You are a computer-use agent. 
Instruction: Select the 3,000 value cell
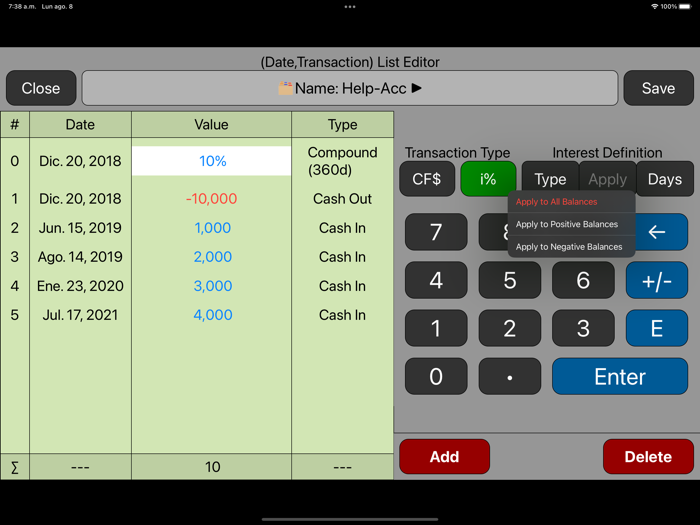point(212,286)
